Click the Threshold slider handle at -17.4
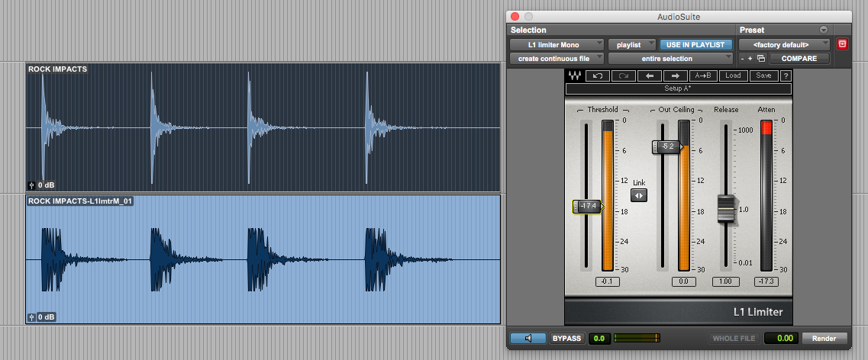 tap(587, 206)
